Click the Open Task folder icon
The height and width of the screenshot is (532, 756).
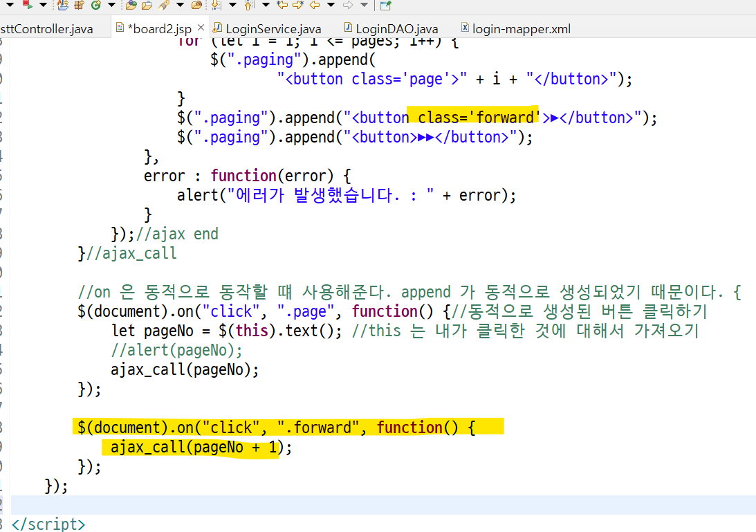(147, 6)
